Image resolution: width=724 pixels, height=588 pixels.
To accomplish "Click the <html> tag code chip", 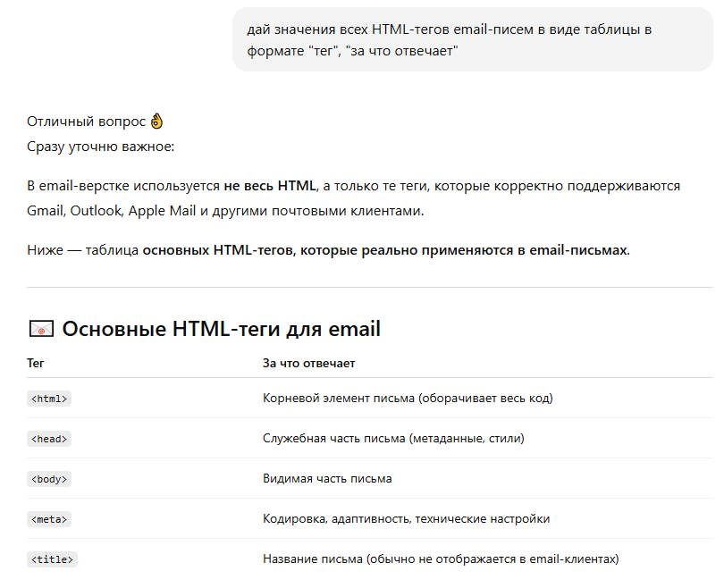I will (x=49, y=399).
